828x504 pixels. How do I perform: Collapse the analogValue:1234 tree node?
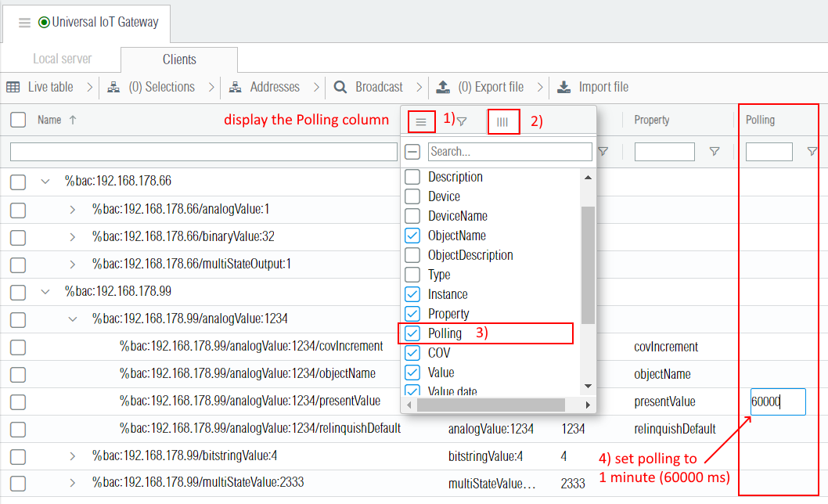(72, 319)
